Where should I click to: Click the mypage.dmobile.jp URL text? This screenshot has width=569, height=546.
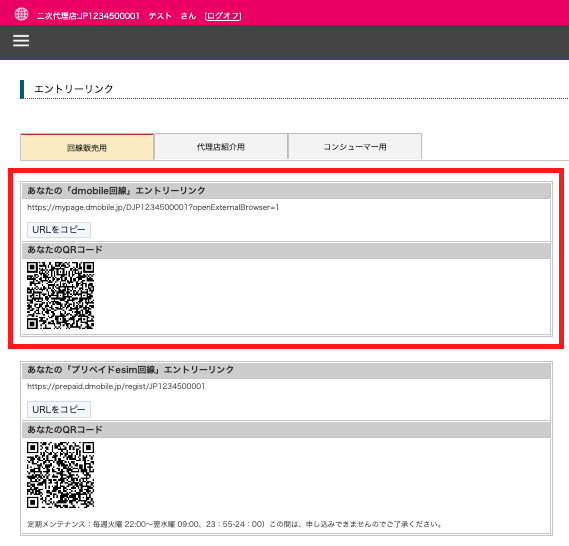tap(153, 208)
